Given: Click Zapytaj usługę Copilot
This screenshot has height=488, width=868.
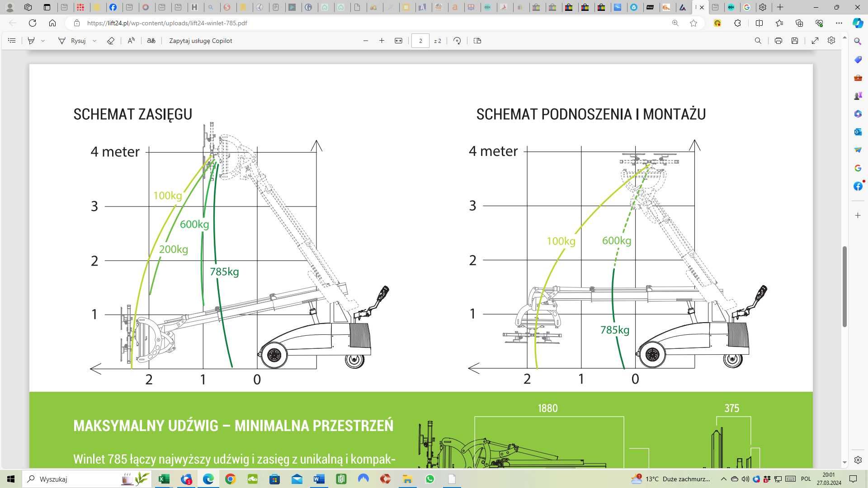Looking at the screenshot, I should (x=201, y=41).
